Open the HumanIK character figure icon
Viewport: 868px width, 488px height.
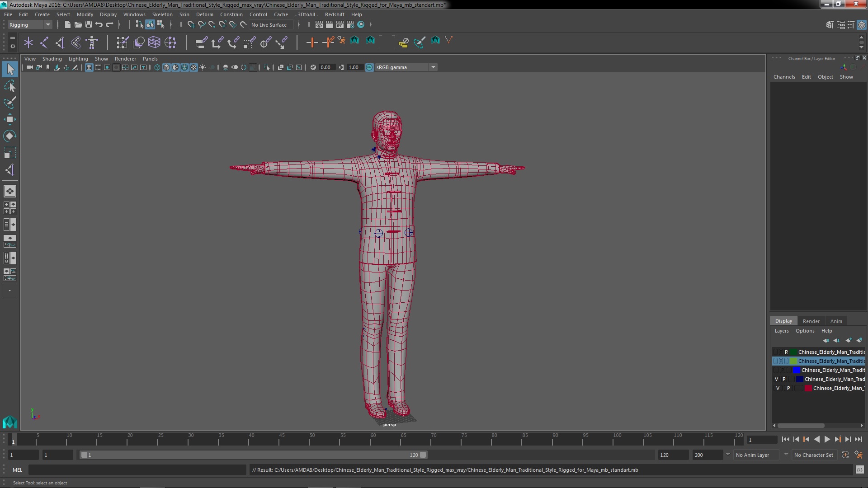pyautogui.click(x=92, y=42)
